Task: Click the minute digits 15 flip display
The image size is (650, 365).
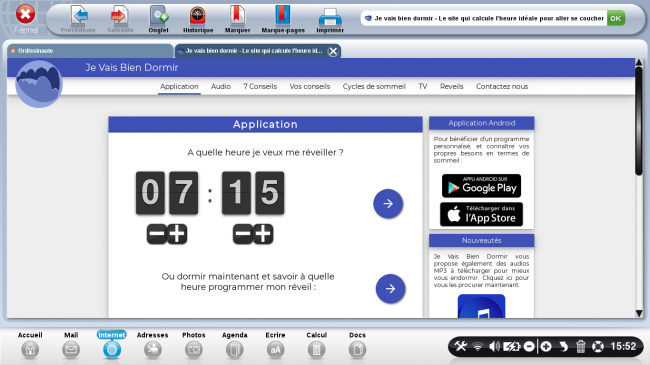Action: point(253,193)
